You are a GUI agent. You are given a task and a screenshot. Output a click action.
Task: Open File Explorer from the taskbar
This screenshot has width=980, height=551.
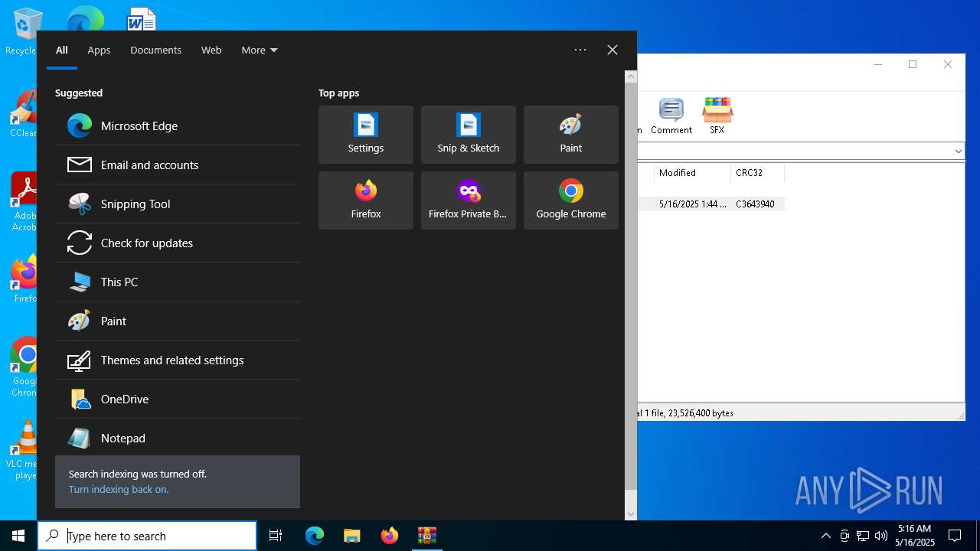point(351,536)
